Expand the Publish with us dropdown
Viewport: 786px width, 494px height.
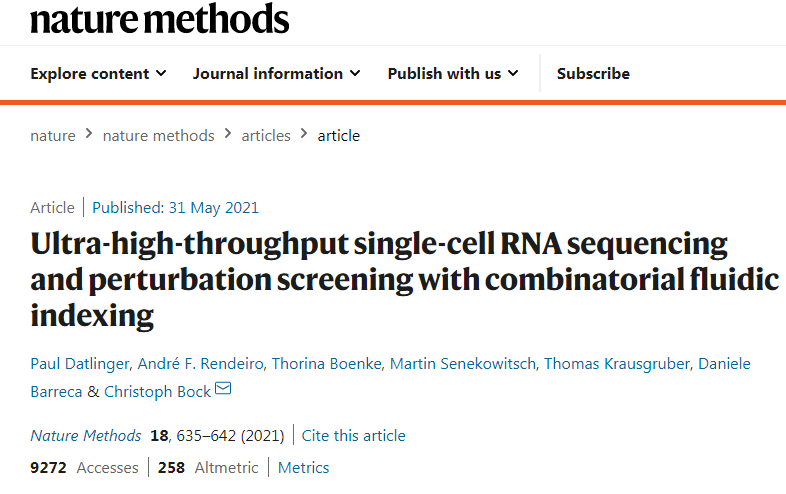pos(453,73)
